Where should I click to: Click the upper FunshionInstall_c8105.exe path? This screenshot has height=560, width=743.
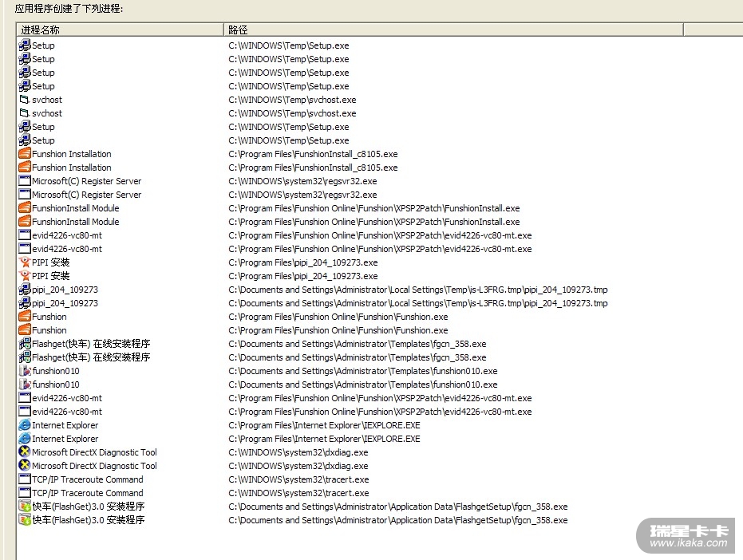pyautogui.click(x=313, y=154)
